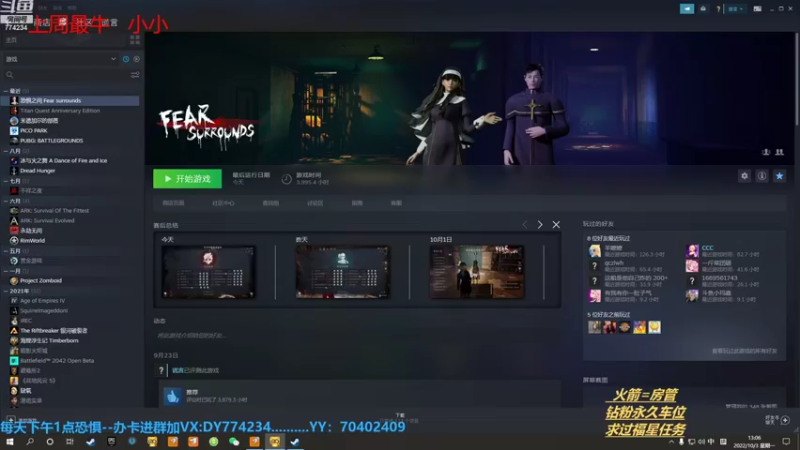The height and width of the screenshot is (450, 800).
Task: Open the 社区中心 community hub tab
Action: tap(223, 203)
